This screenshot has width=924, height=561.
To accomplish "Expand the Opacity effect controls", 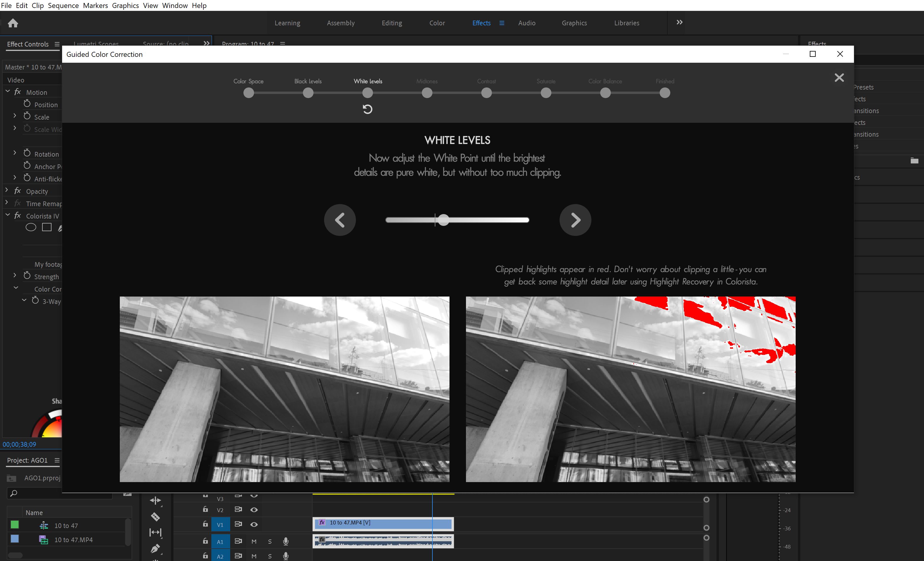I will point(6,190).
